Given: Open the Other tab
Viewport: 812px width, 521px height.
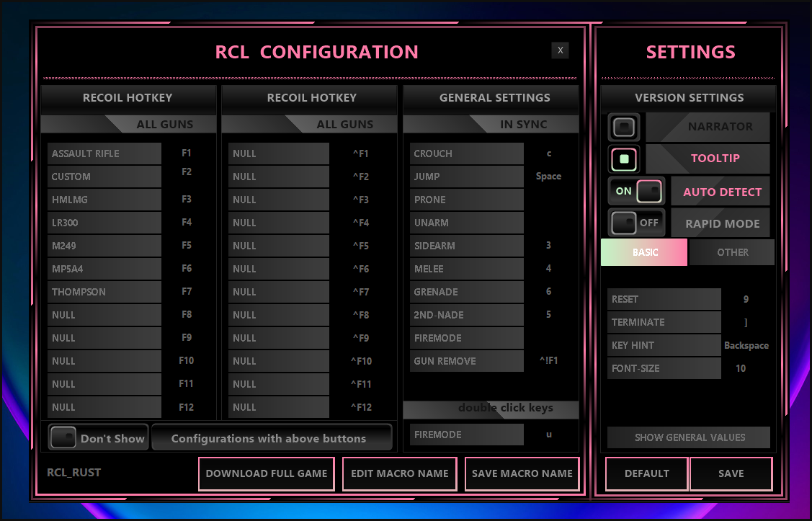Looking at the screenshot, I should coord(732,252).
